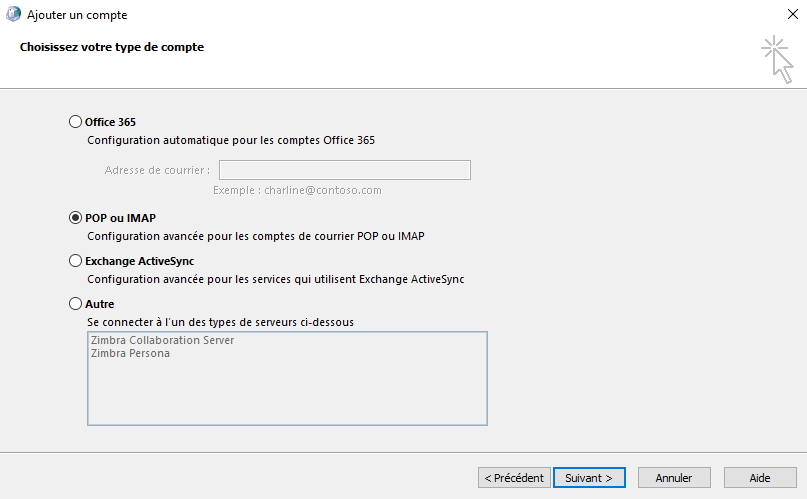The image size is (807, 499).
Task: Open help via the Aide button
Action: 760,478
